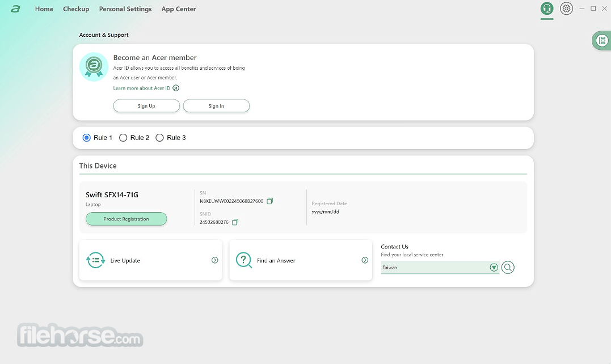The height and width of the screenshot is (364, 611).
Task: Open the App Center tab
Action: pos(179,9)
